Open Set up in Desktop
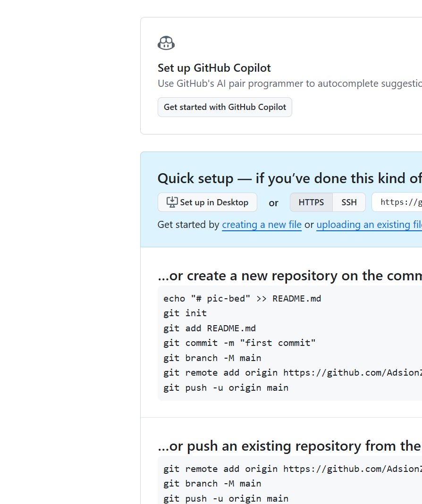 (x=207, y=202)
